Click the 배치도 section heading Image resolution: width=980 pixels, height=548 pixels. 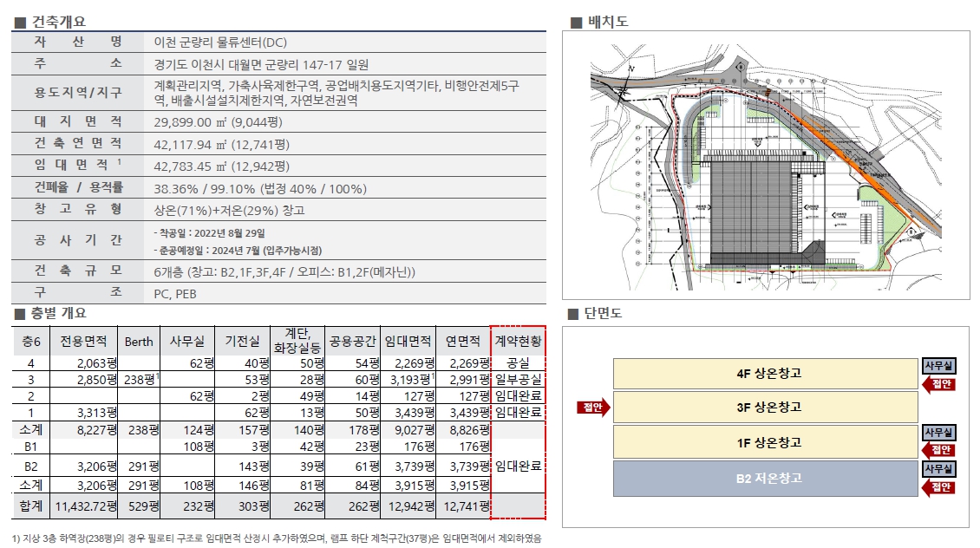point(607,22)
